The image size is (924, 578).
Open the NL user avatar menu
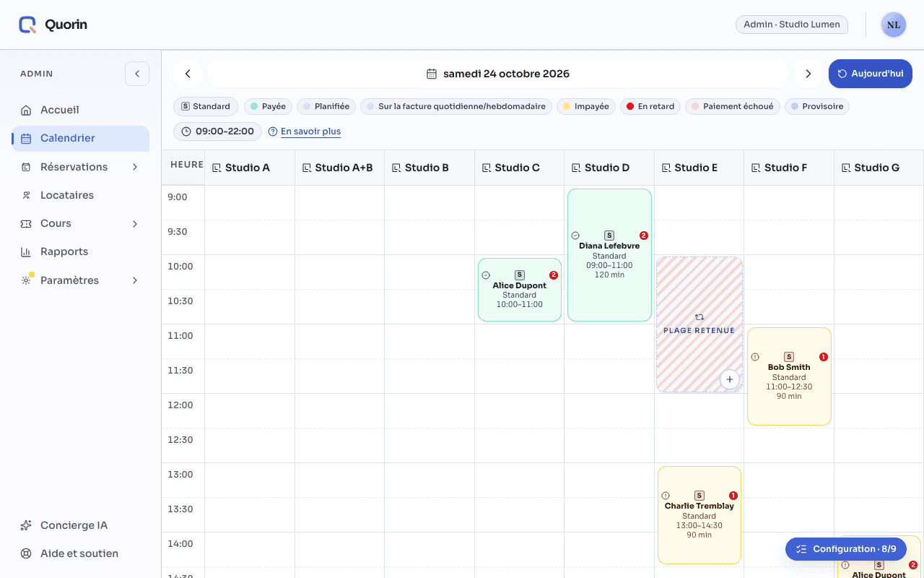click(894, 25)
